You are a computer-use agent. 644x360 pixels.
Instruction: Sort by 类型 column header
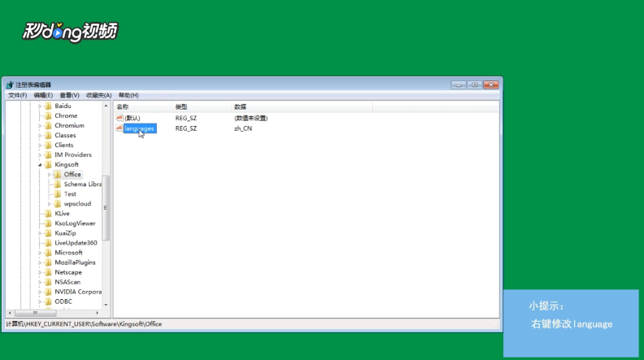[x=202, y=106]
